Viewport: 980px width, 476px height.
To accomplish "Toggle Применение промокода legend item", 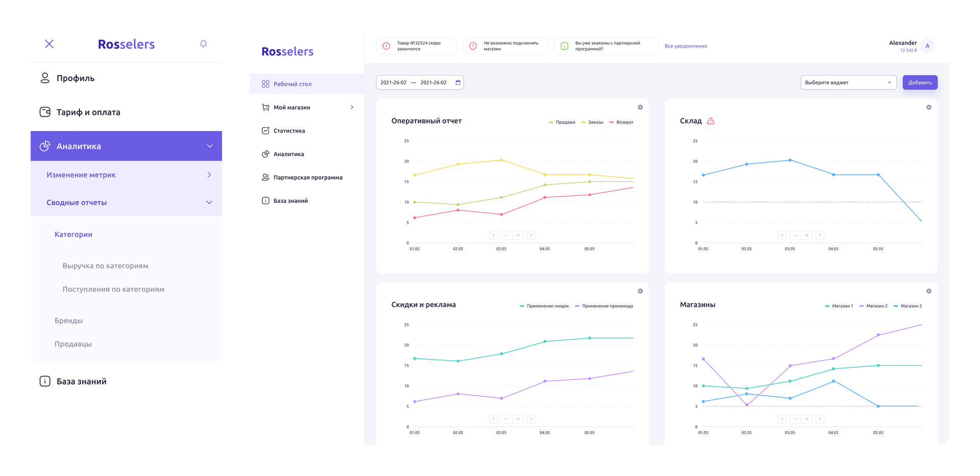I will 604,306.
